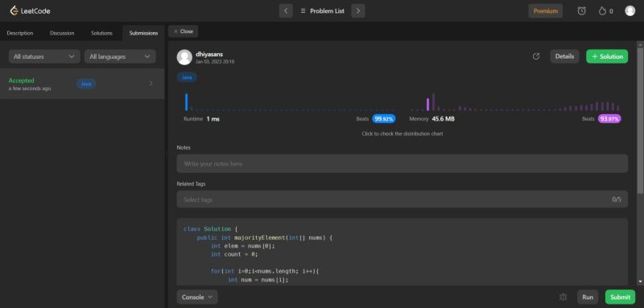Screen dimensions: 644x308
Task: Open the user profile avatar
Action: pyautogui.click(x=630, y=10)
